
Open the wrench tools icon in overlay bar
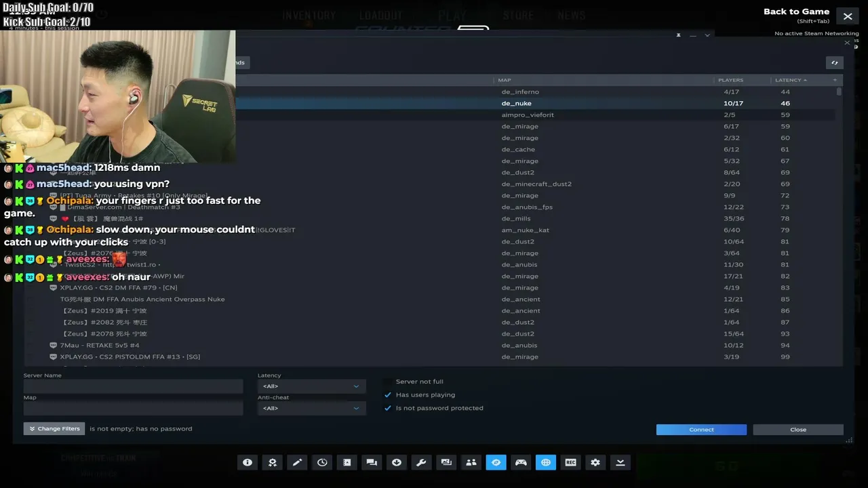click(421, 462)
